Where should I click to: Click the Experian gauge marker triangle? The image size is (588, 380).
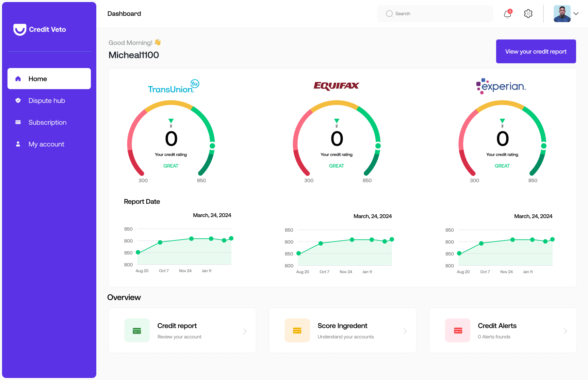coord(502,121)
